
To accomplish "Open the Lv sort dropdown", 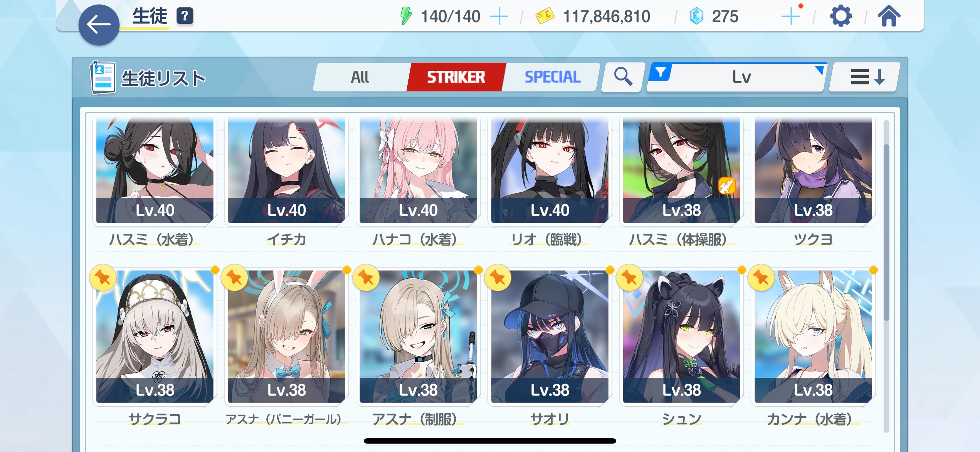I will coord(737,77).
